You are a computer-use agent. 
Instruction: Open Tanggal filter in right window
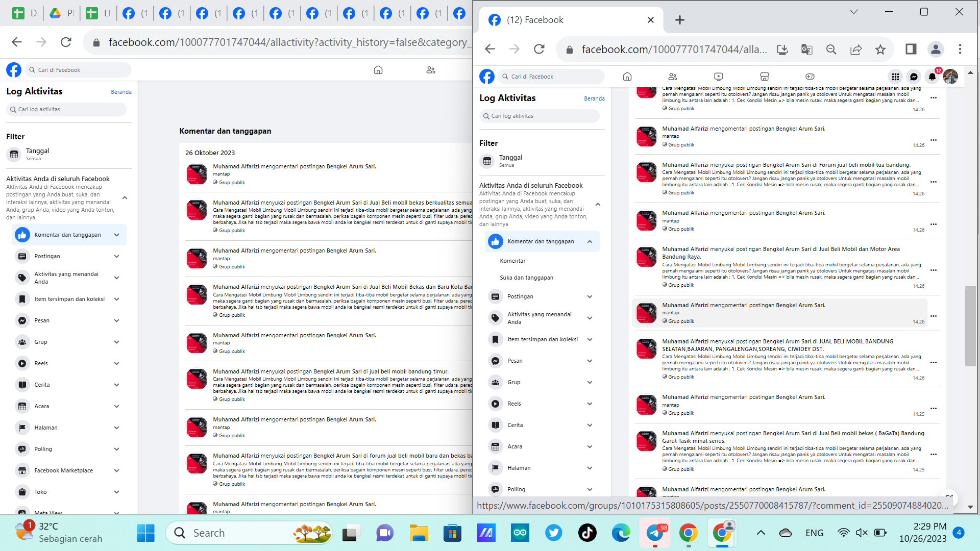pyautogui.click(x=510, y=161)
